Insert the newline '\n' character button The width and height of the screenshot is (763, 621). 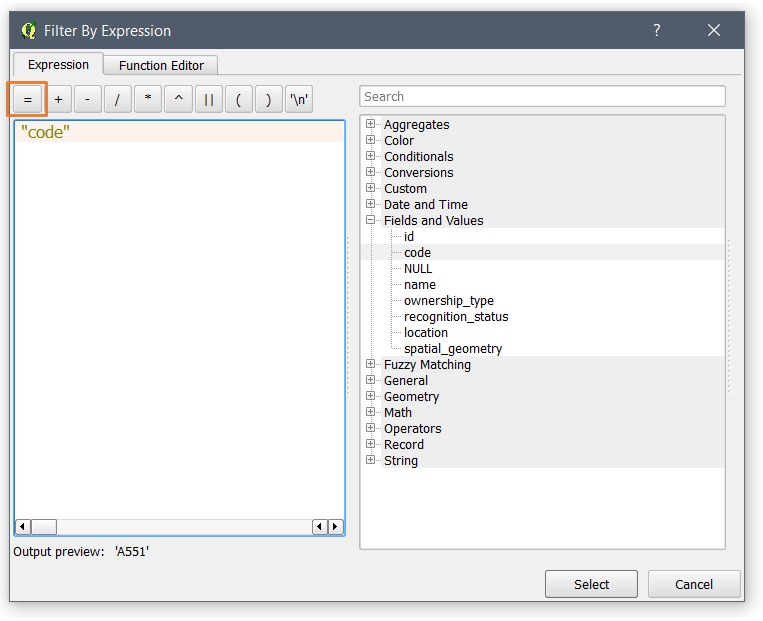point(299,99)
